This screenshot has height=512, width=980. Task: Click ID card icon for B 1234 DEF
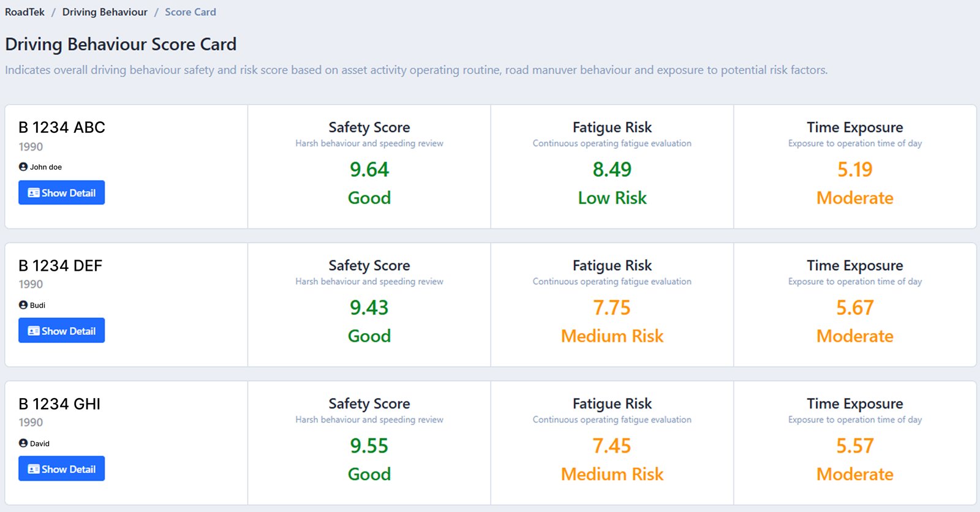click(x=34, y=331)
